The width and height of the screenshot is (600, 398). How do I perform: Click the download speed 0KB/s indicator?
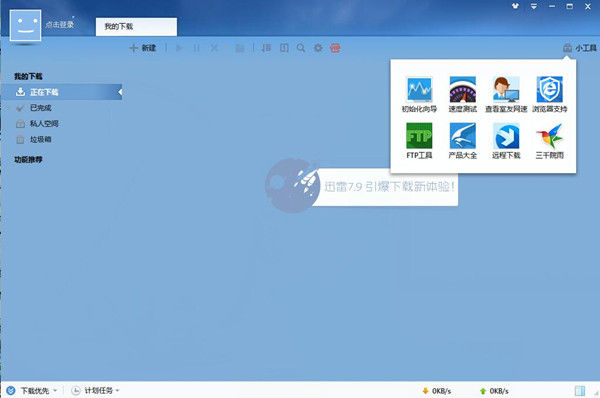(437, 391)
